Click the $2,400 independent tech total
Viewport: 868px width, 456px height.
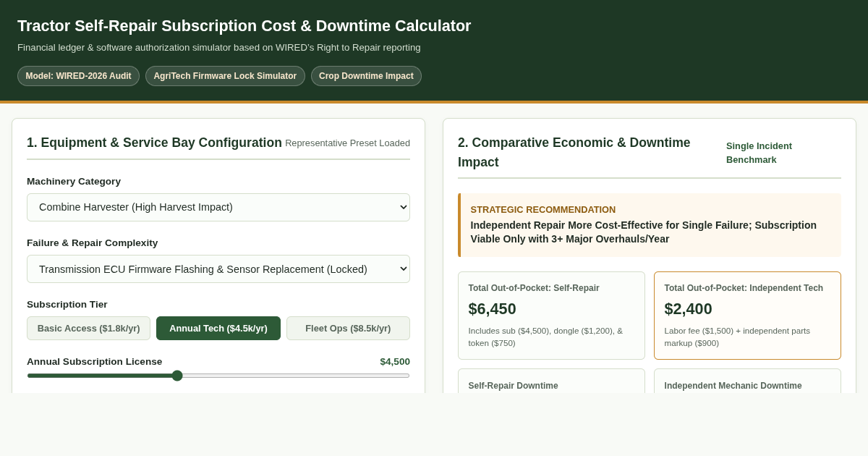click(688, 309)
